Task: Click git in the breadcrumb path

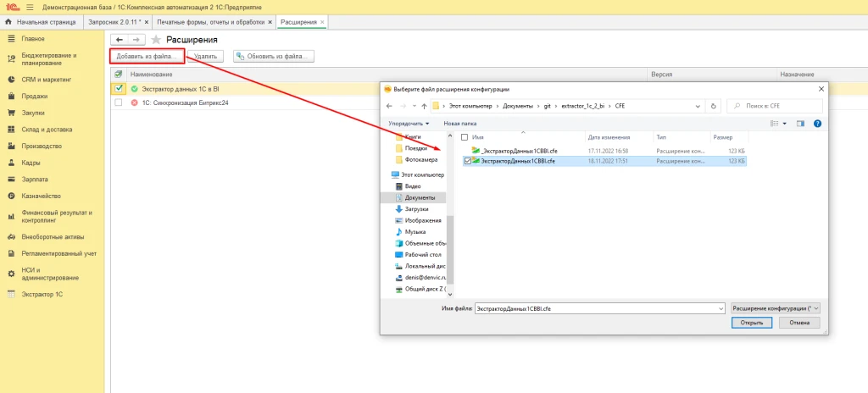Action: click(x=548, y=106)
